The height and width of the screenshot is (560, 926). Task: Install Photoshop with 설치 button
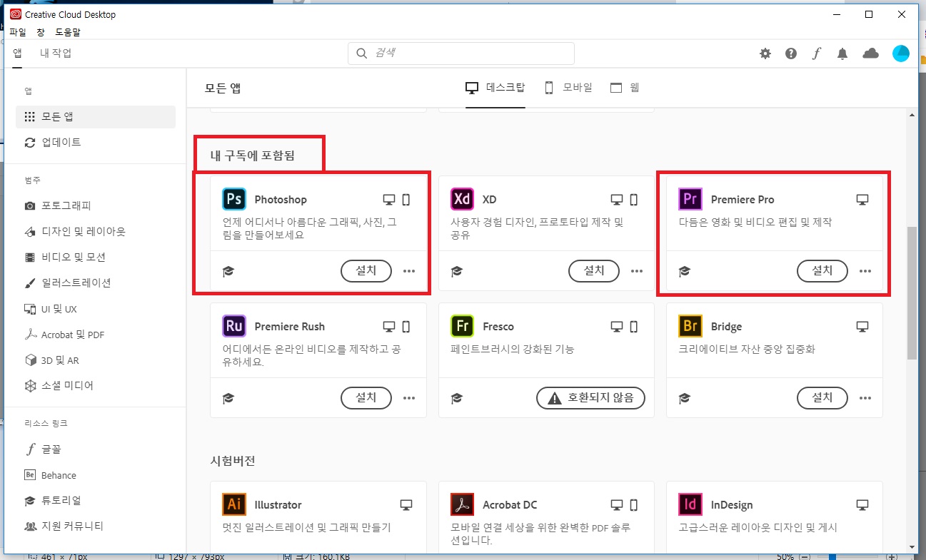[366, 271]
